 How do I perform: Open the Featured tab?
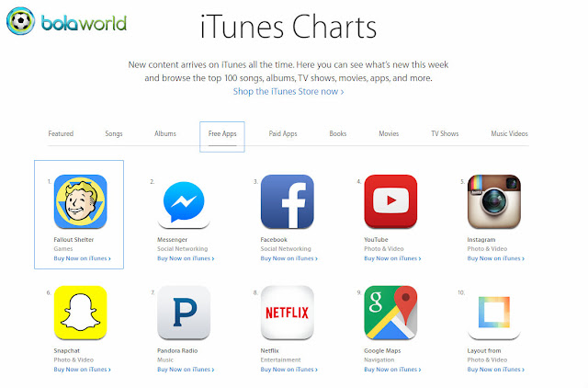pos(61,133)
